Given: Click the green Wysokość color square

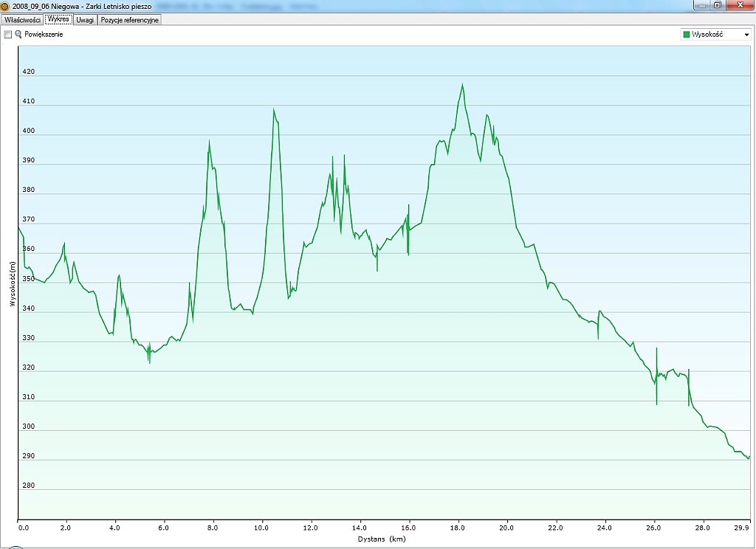Looking at the screenshot, I should tap(687, 35).
